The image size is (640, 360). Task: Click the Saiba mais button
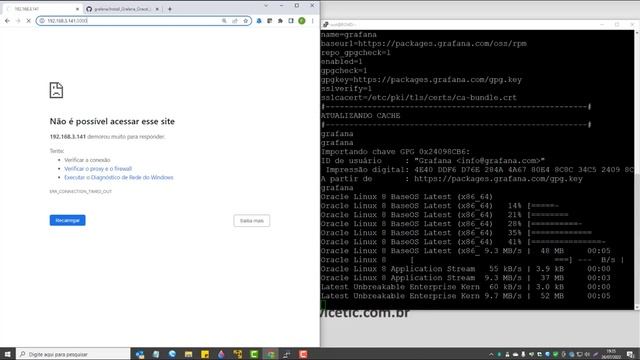(x=252, y=221)
